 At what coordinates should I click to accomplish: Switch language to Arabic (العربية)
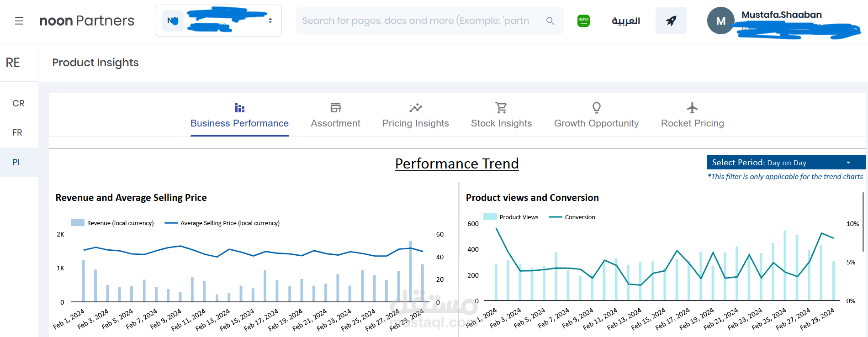pyautogui.click(x=625, y=21)
